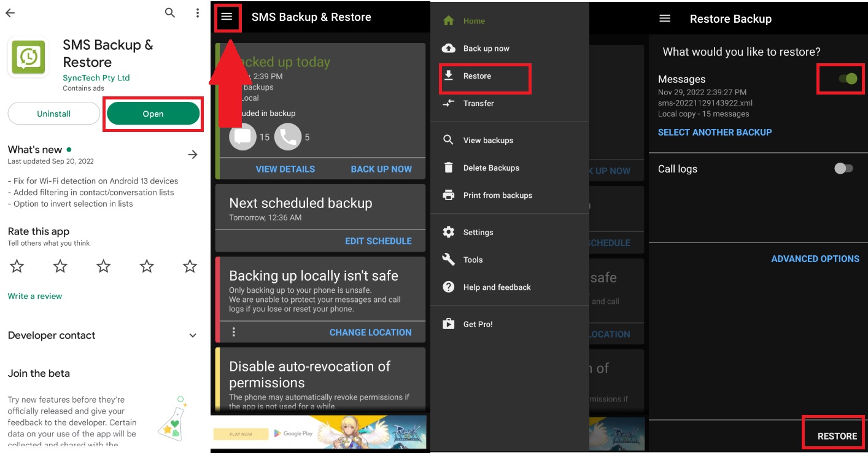Rate the app with the fifth star
The width and height of the screenshot is (868, 453).
click(x=190, y=266)
